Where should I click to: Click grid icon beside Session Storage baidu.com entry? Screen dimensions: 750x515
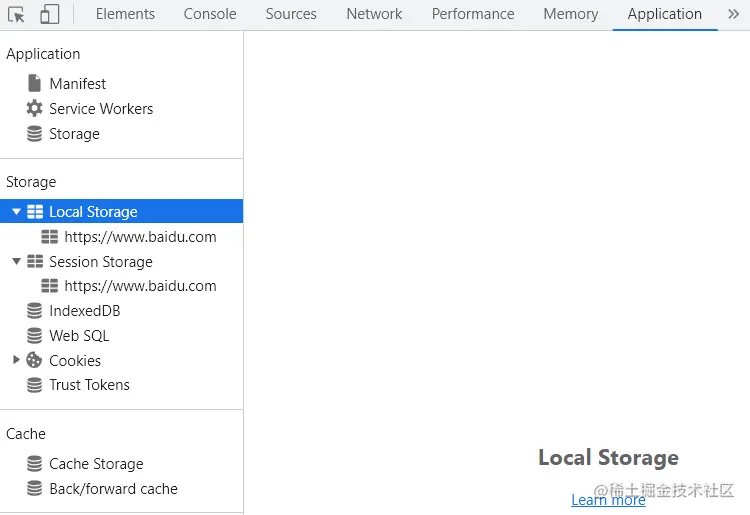tap(50, 285)
